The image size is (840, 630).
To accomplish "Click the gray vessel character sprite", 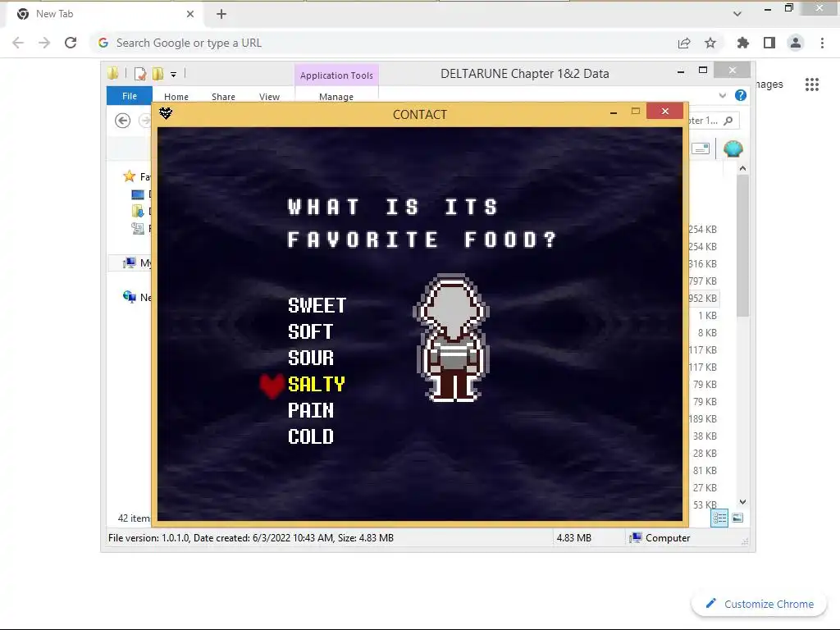I will (452, 337).
